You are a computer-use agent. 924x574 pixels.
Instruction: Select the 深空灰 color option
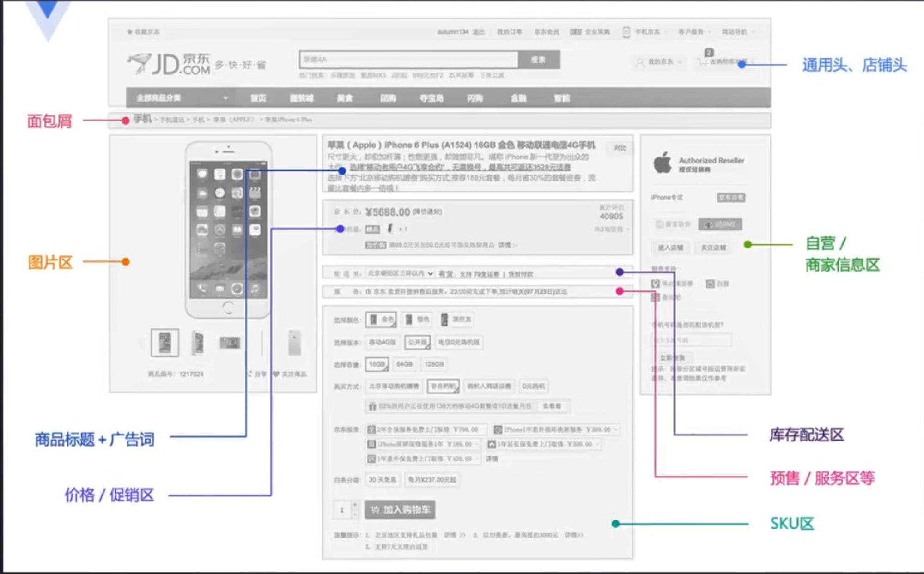pos(456,320)
